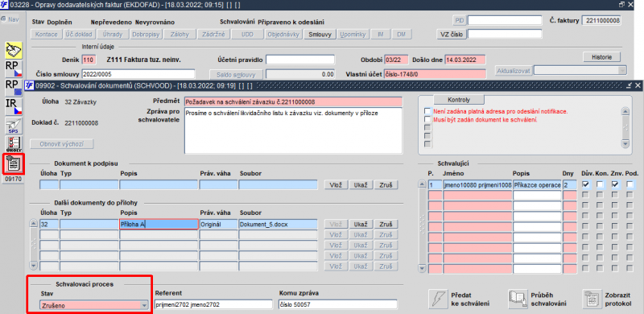Click up arrow of Kontroly list scrollbar
The height and width of the screenshot is (314, 644).
coord(625,111)
